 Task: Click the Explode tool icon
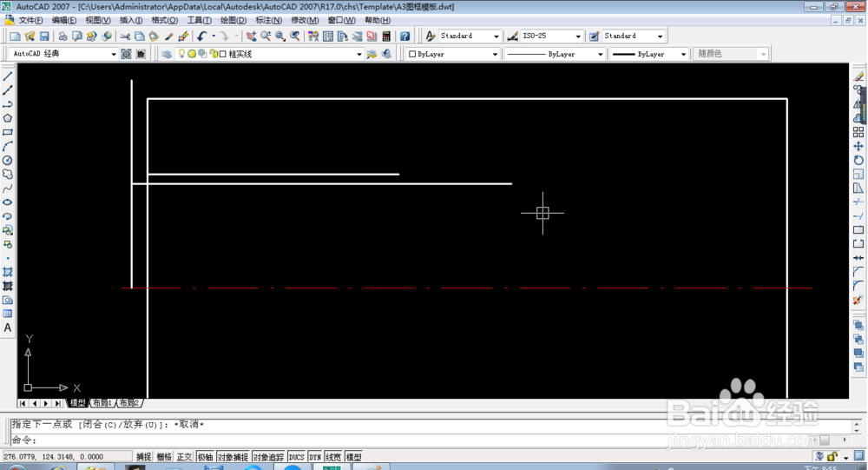coord(858,300)
